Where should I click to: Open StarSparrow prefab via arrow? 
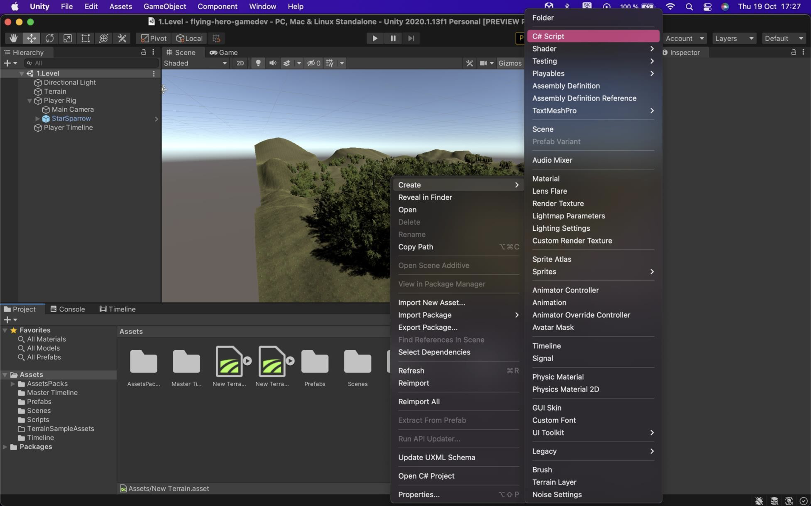(157, 118)
